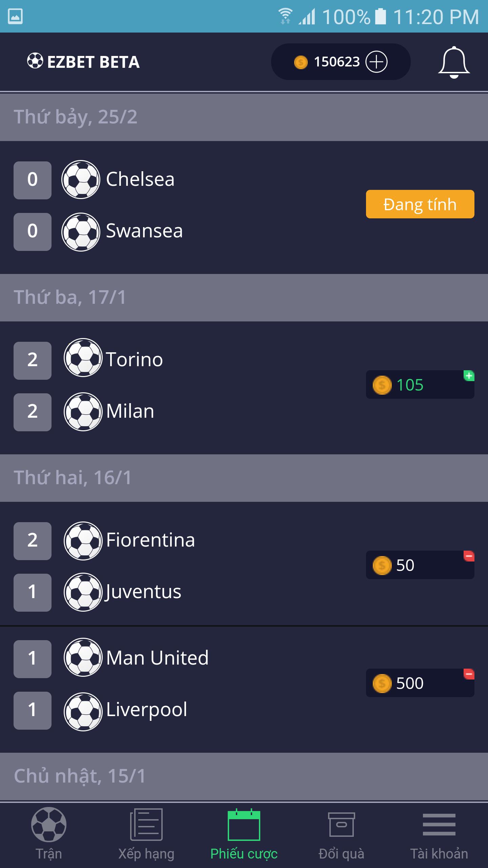Tap Liverpool's team ball icon
Image resolution: width=488 pixels, height=868 pixels.
coord(83,711)
